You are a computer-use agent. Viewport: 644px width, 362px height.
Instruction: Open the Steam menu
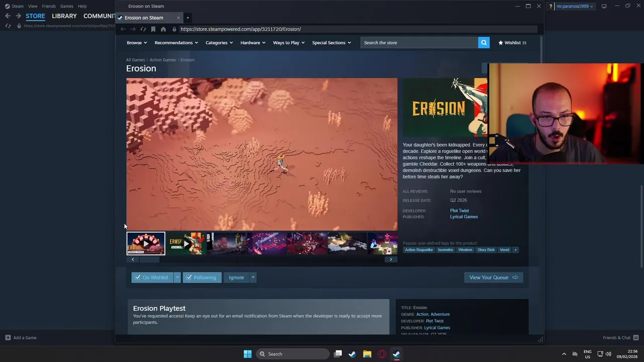18,6
